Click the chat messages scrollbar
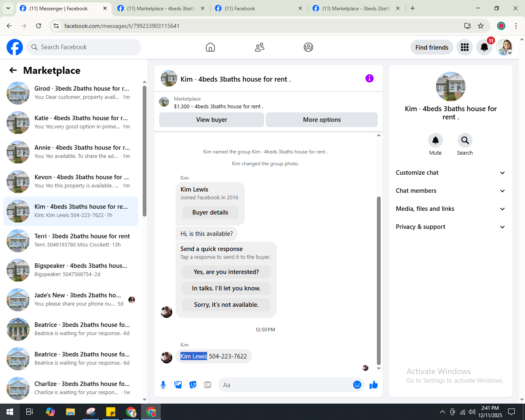Viewport: 525px width, 420px height. coord(379,281)
